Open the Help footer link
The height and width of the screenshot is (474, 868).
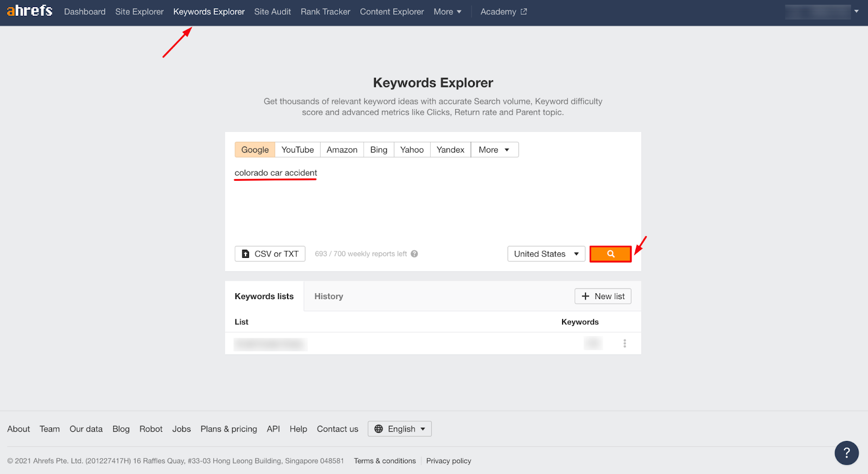(x=298, y=429)
